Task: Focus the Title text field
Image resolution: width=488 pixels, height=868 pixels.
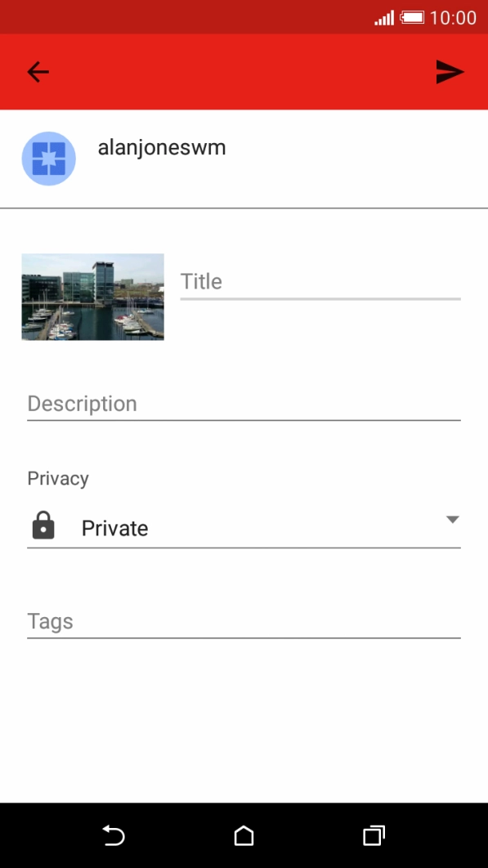Action: tap(320, 282)
